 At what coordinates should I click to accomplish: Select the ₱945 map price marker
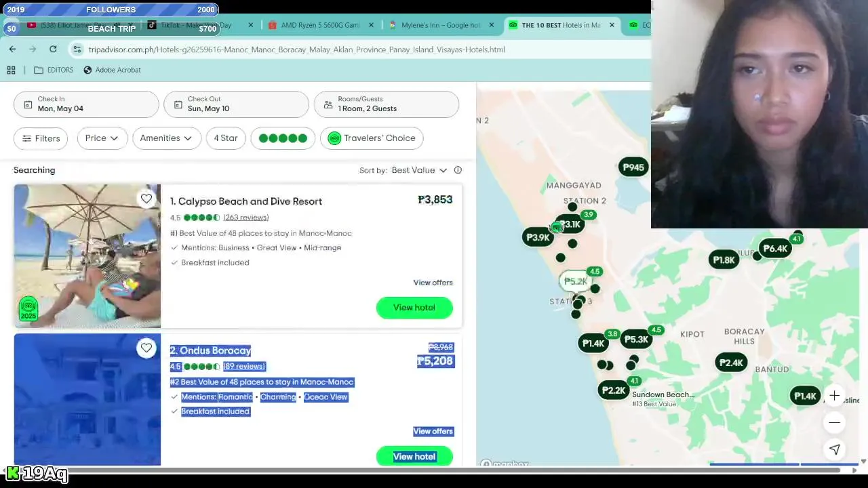click(x=633, y=167)
